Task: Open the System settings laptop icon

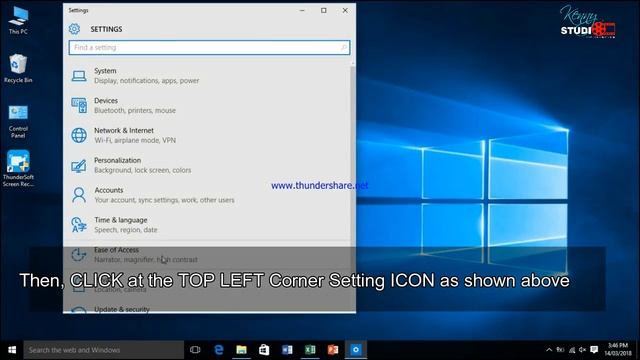Action: click(79, 76)
